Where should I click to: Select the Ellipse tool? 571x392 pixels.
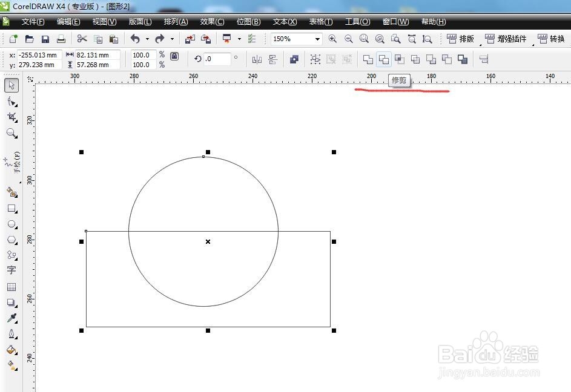[x=12, y=224]
